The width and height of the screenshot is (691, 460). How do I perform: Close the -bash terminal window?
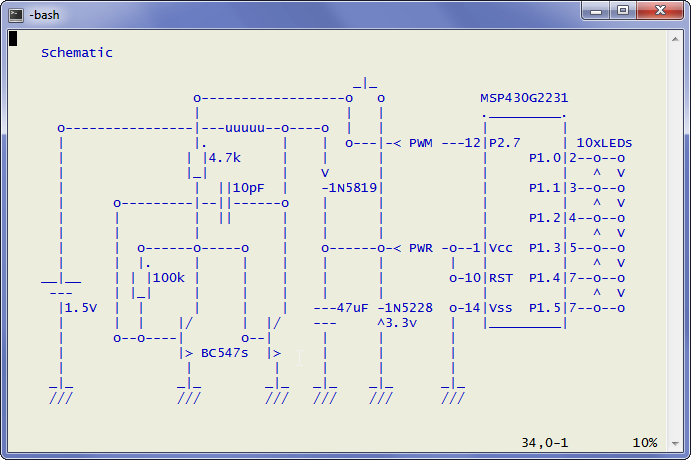tap(660, 11)
